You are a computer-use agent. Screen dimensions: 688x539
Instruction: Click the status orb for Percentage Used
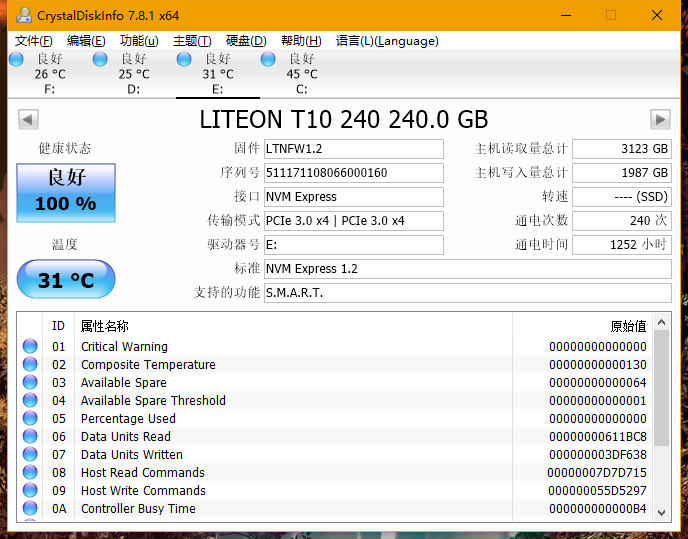pyautogui.click(x=30, y=418)
